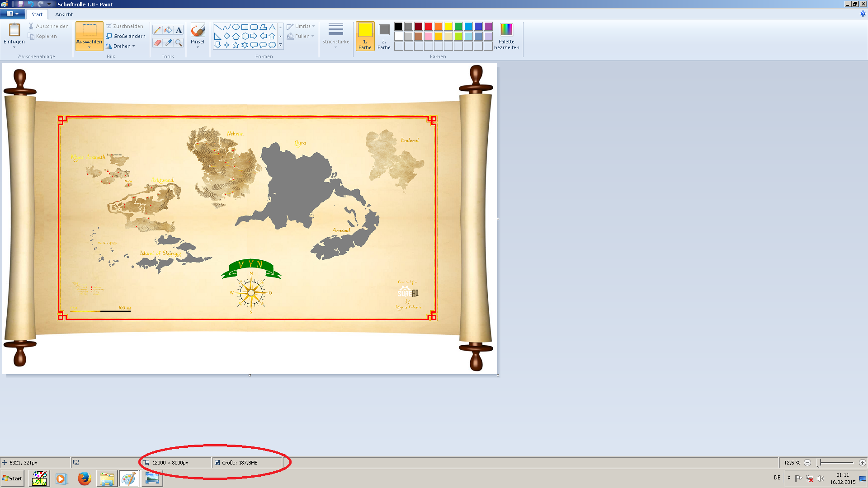Pick the red color swatch

pos(429,26)
